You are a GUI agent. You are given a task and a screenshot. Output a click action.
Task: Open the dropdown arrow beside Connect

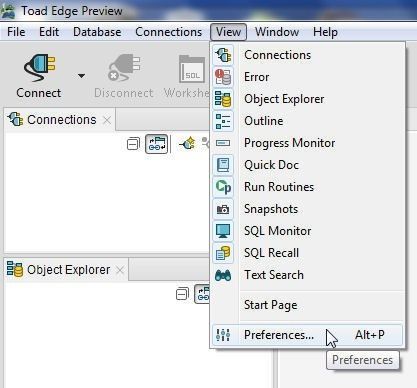coord(81,76)
